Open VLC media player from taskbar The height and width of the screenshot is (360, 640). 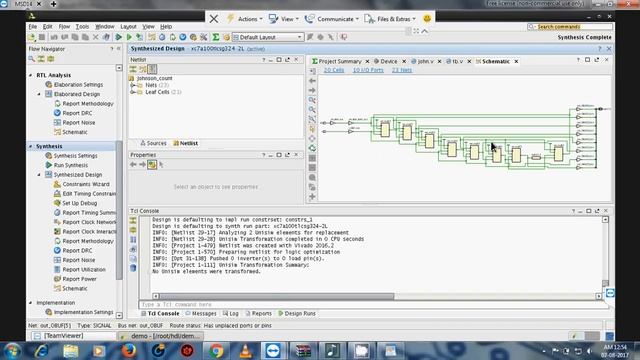coord(246,351)
